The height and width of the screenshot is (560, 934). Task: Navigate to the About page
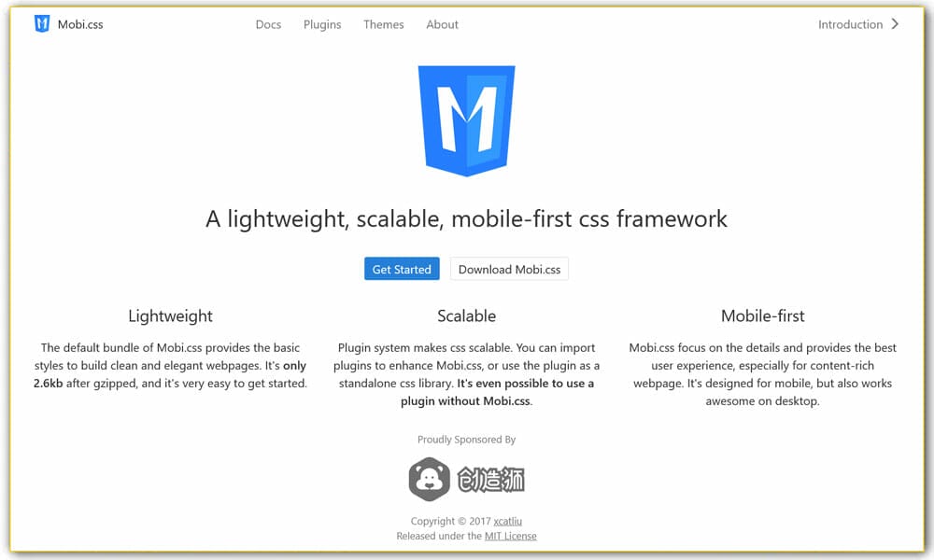[x=442, y=24]
